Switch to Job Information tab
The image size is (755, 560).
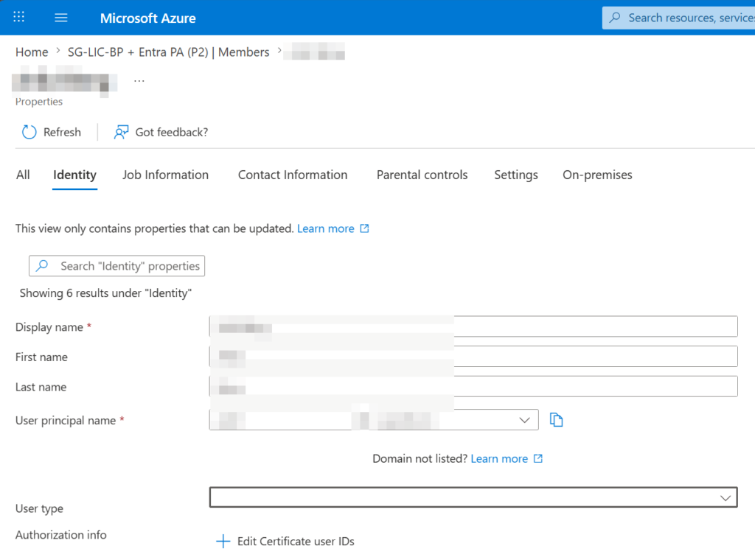click(x=165, y=175)
